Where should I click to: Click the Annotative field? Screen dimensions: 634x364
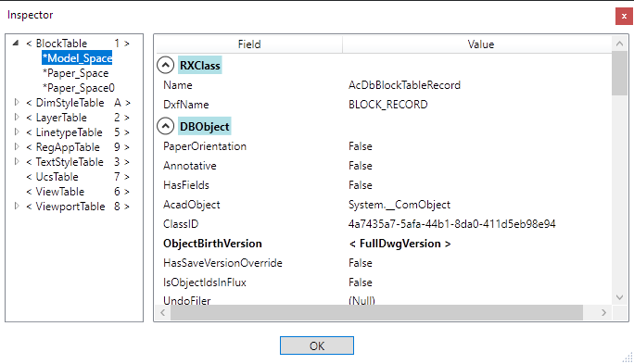pos(190,166)
